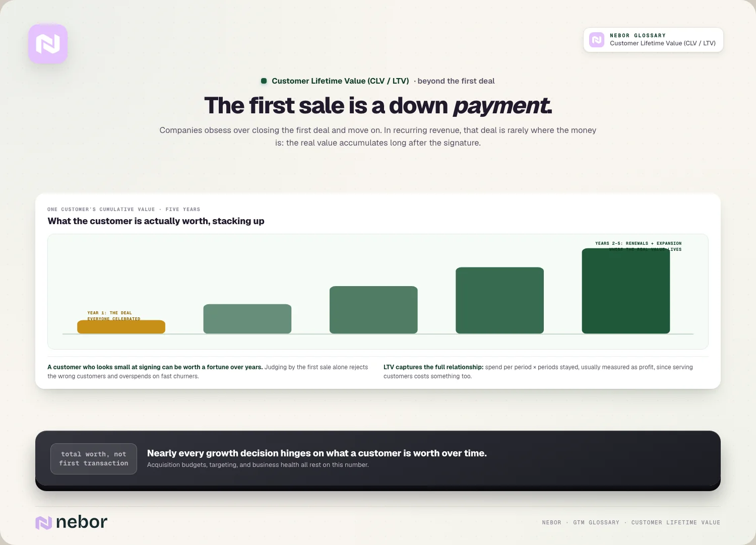This screenshot has height=545, width=756.
Task: Click the green dot before Customer Lifetime Value
Action: click(x=264, y=81)
